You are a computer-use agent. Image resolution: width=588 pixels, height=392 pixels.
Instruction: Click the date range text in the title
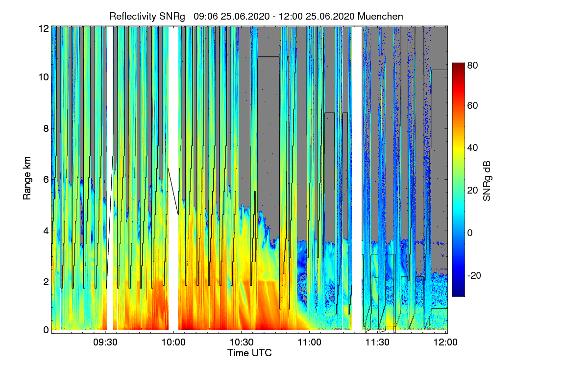click(x=274, y=16)
